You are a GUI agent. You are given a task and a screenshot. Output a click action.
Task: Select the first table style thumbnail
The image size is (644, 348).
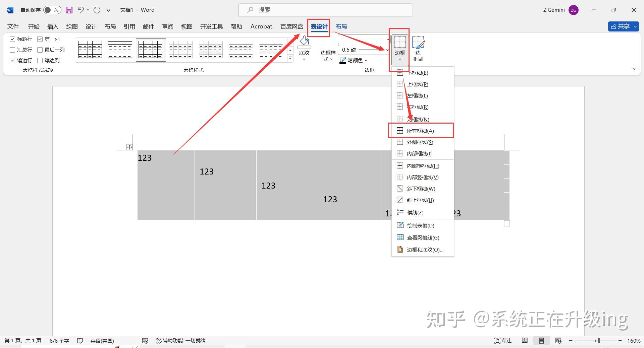[x=90, y=50]
